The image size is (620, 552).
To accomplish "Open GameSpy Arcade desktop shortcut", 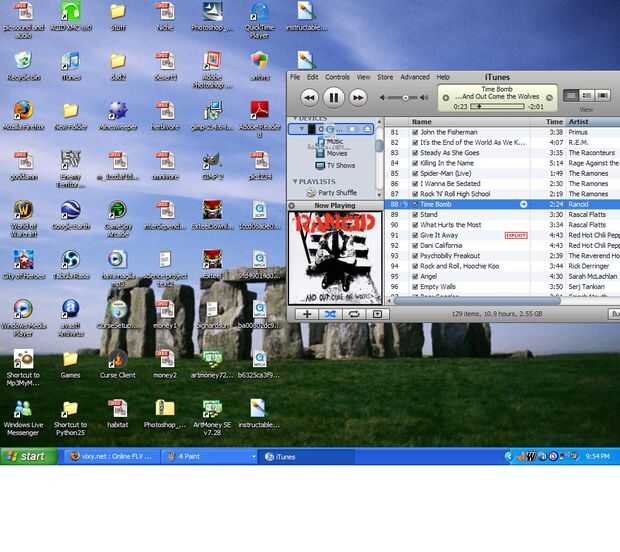I will tap(118, 218).
